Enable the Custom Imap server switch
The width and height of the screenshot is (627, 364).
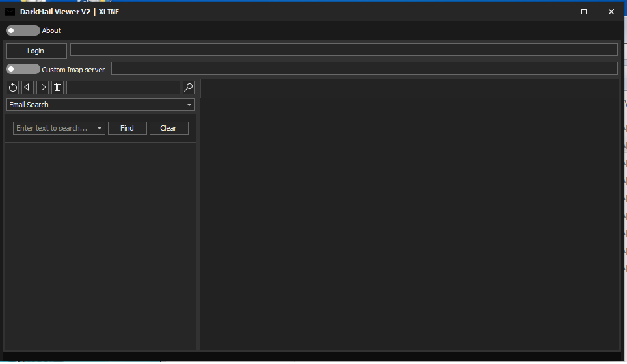[23, 69]
